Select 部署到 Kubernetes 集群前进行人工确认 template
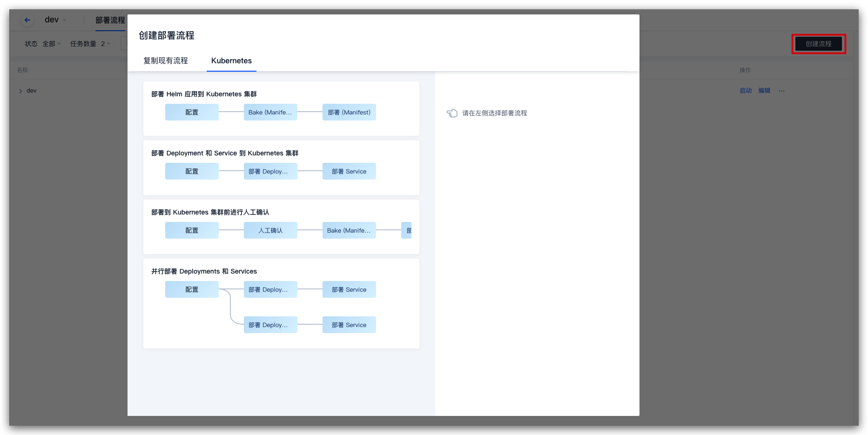Viewport: 868px width, 435px height. point(281,227)
